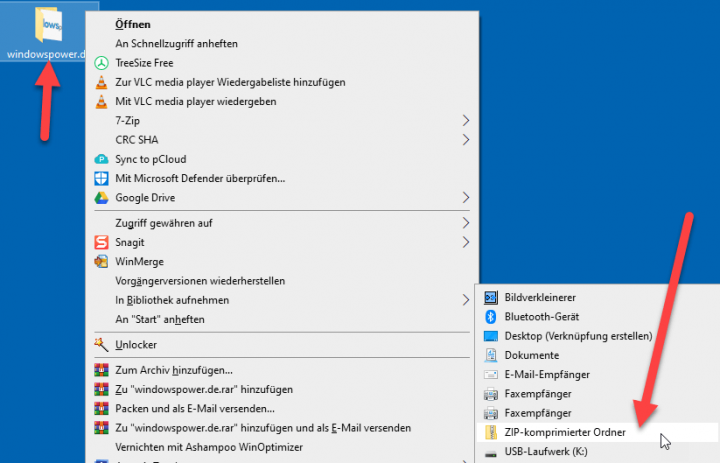
Task: Select 'Zur VLC media player Wiedergabeliste hinzufügen'
Action: coord(282,82)
